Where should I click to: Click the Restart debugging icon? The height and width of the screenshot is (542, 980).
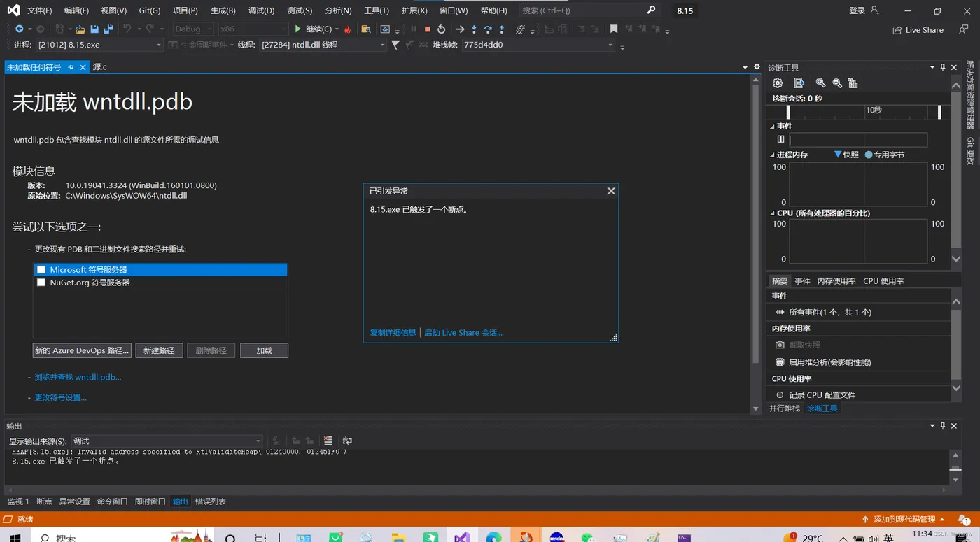(441, 29)
